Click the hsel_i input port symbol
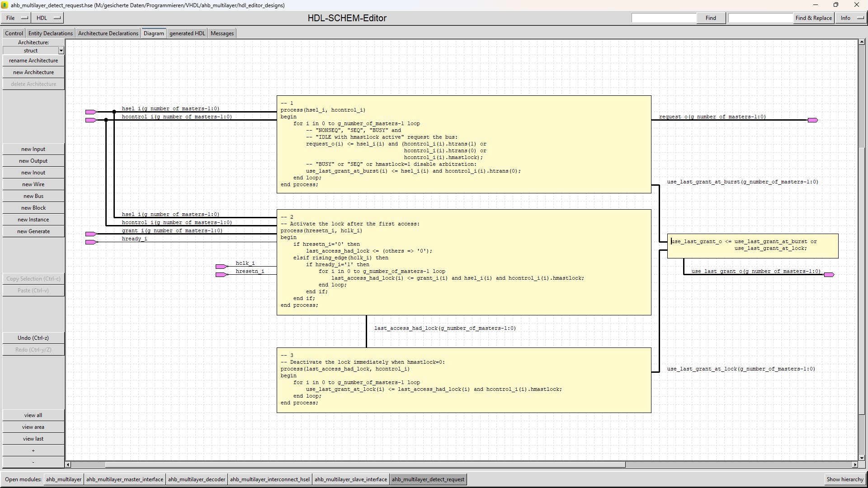 (x=90, y=112)
